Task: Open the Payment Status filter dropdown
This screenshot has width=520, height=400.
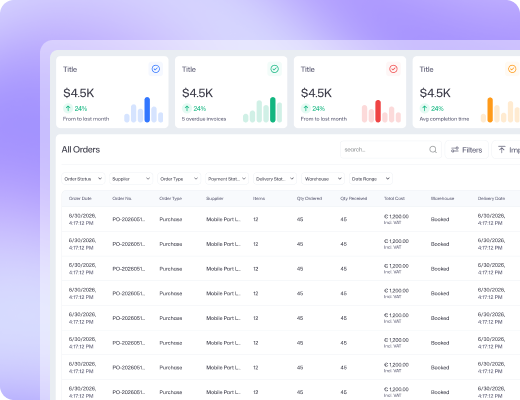Action: pos(227,179)
